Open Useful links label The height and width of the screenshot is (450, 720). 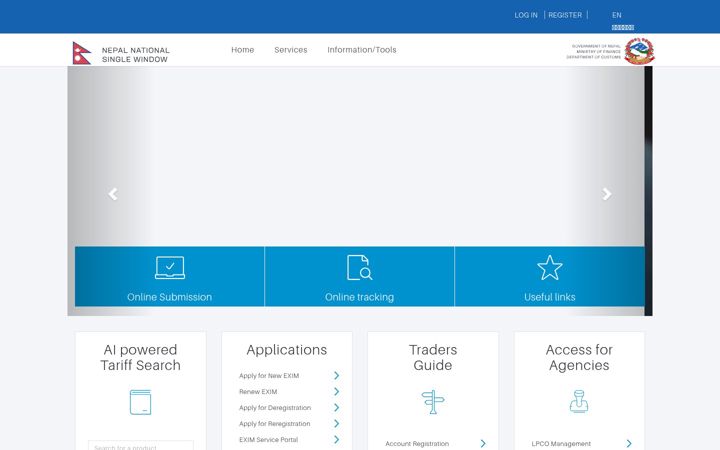click(550, 297)
